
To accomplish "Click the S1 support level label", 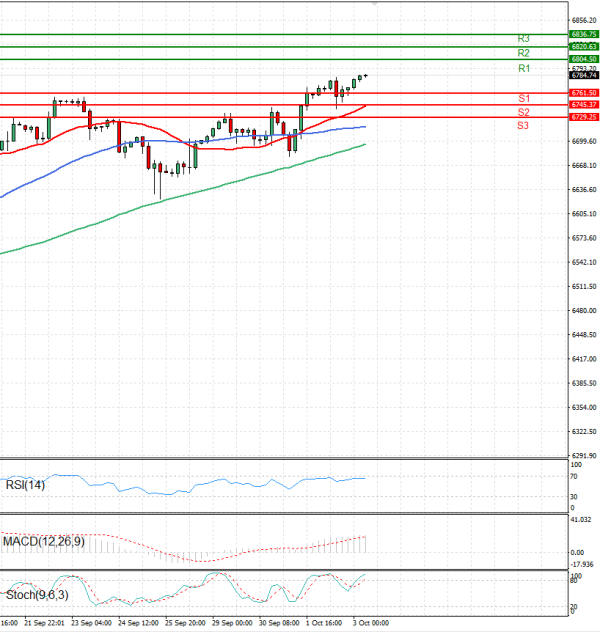I will pyautogui.click(x=523, y=98).
